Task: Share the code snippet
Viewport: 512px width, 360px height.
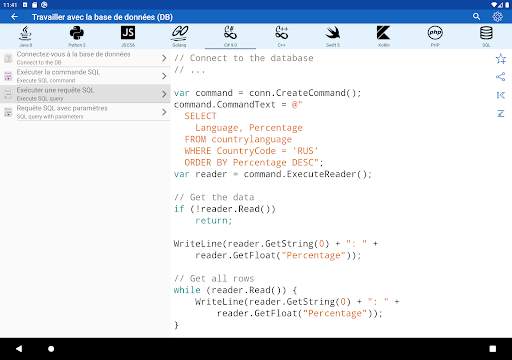Action: click(501, 77)
